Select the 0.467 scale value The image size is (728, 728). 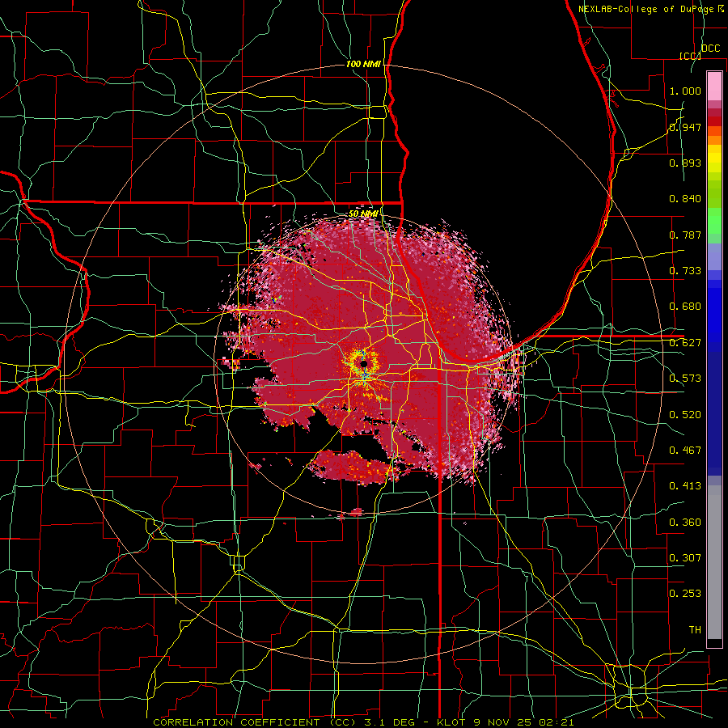tap(685, 451)
